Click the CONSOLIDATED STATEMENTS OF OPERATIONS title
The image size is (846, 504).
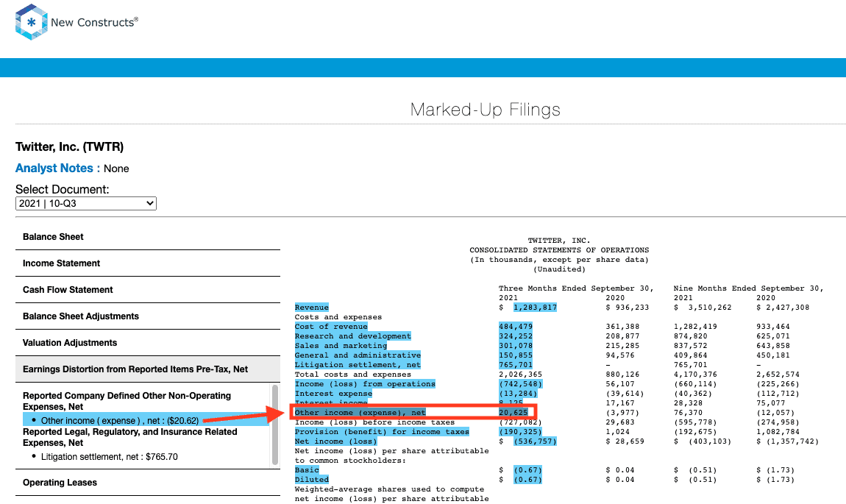pyautogui.click(x=559, y=250)
